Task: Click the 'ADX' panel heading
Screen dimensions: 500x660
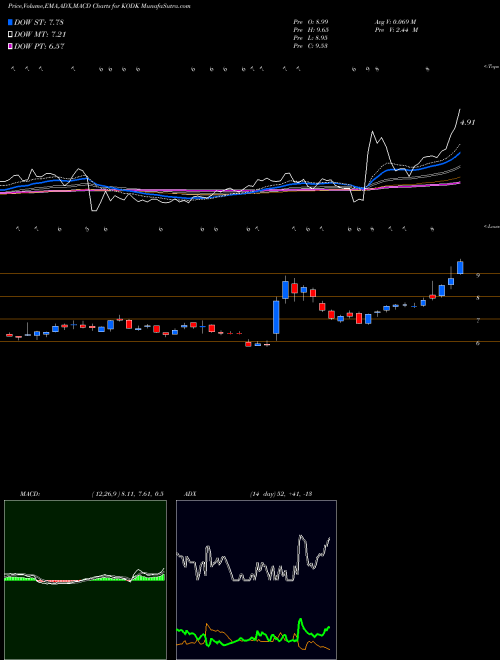Action: tap(191, 494)
